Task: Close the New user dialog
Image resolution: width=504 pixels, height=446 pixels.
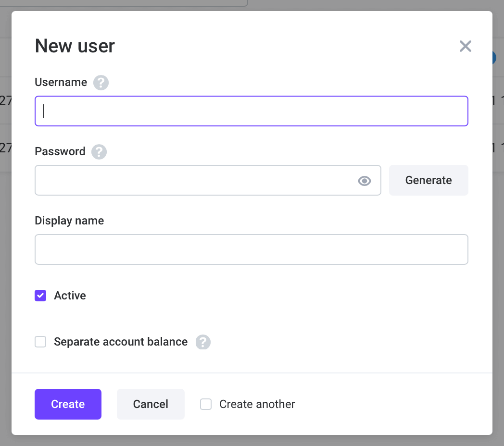Action: [x=465, y=46]
